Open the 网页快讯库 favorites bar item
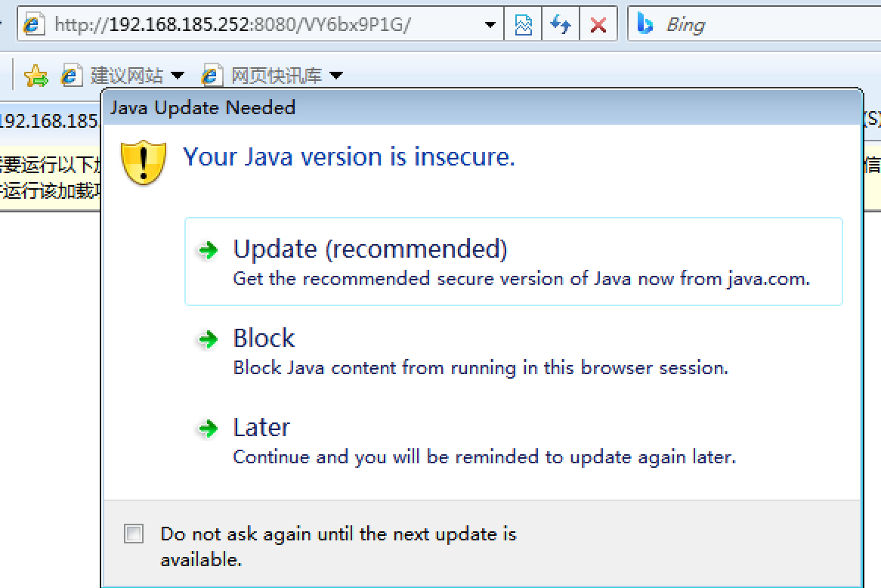The width and height of the screenshot is (881, 588). (276, 76)
